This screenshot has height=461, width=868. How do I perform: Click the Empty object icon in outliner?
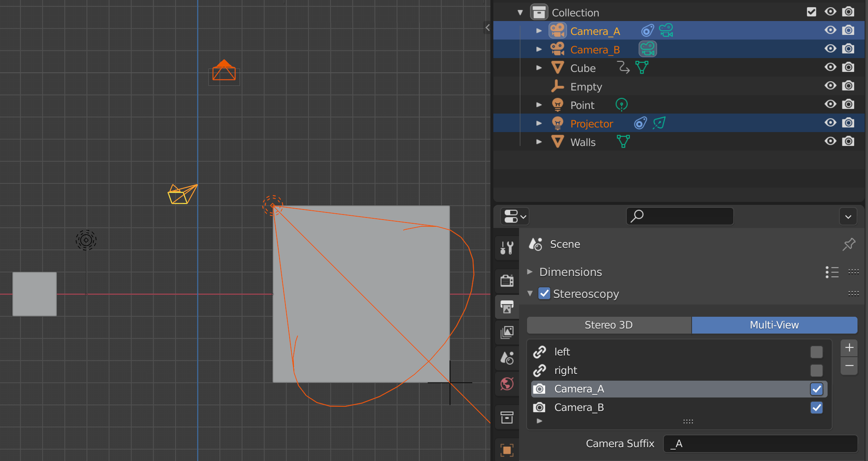pos(557,86)
